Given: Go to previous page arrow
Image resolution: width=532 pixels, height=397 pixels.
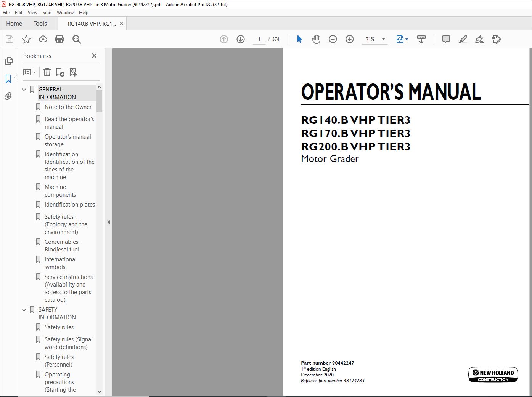Looking at the screenshot, I should click(224, 39).
